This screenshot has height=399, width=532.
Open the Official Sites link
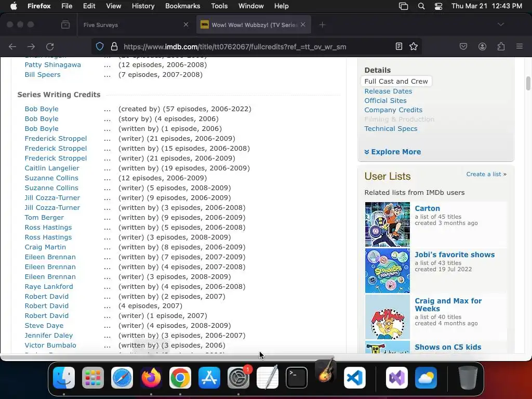click(385, 100)
